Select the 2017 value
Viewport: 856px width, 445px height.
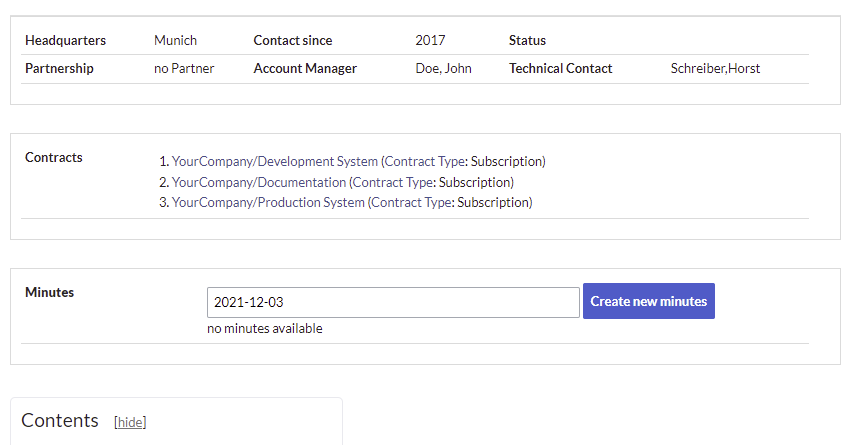tap(430, 40)
